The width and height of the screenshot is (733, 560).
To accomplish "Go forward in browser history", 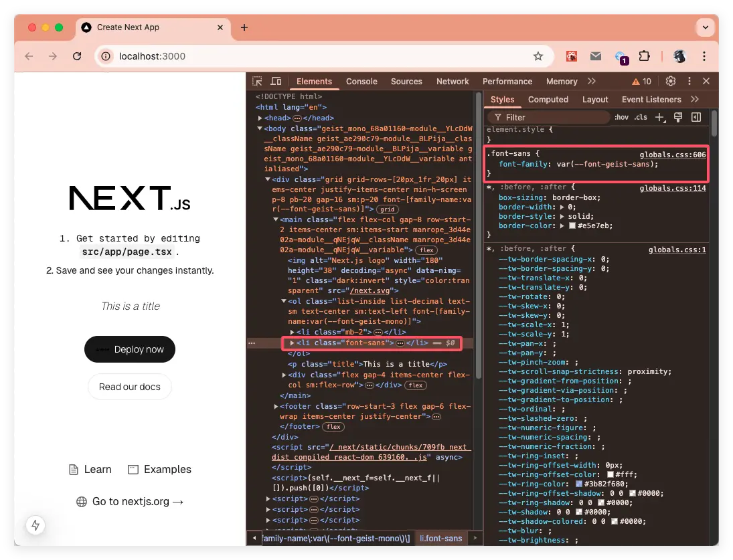I will (53, 56).
